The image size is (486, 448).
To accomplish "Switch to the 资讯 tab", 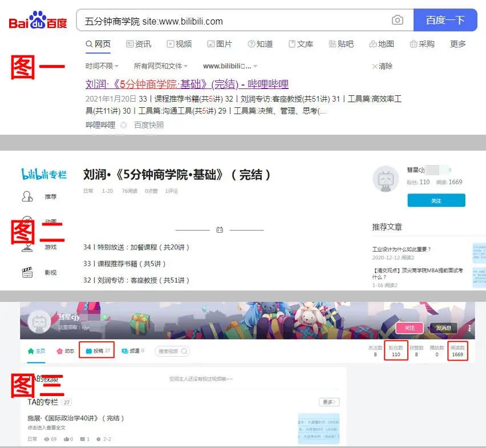I will coord(139,44).
